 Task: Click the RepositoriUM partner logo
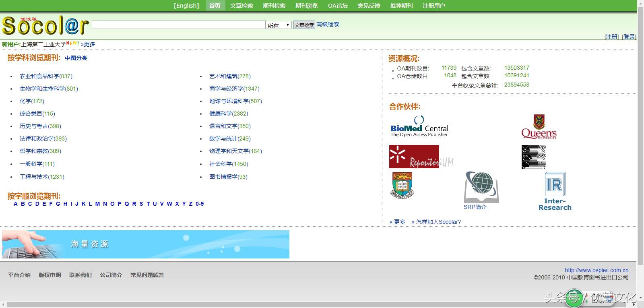pos(421,157)
